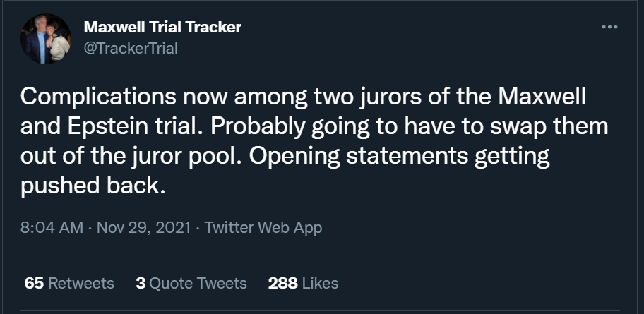The height and width of the screenshot is (314, 644).
Task: Click the number 65 retweet count
Action: coord(34,283)
